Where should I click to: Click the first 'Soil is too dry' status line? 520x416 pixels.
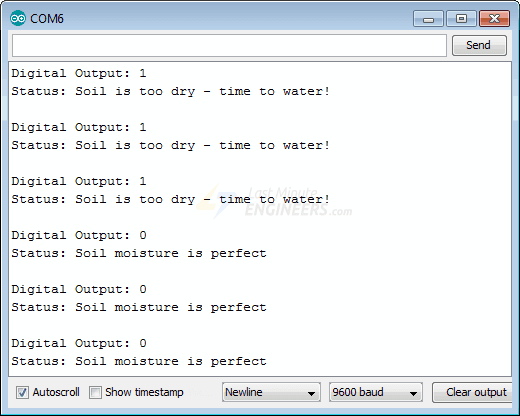coord(170,91)
